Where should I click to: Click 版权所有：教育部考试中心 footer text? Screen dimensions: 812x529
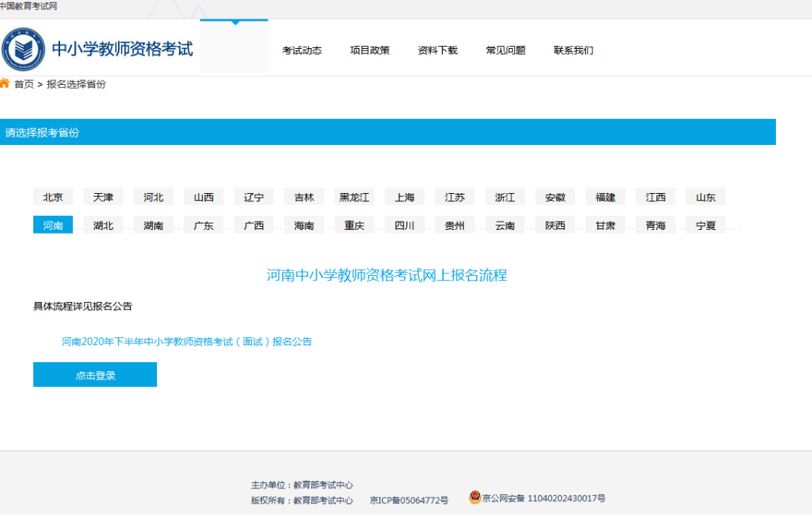point(302,500)
